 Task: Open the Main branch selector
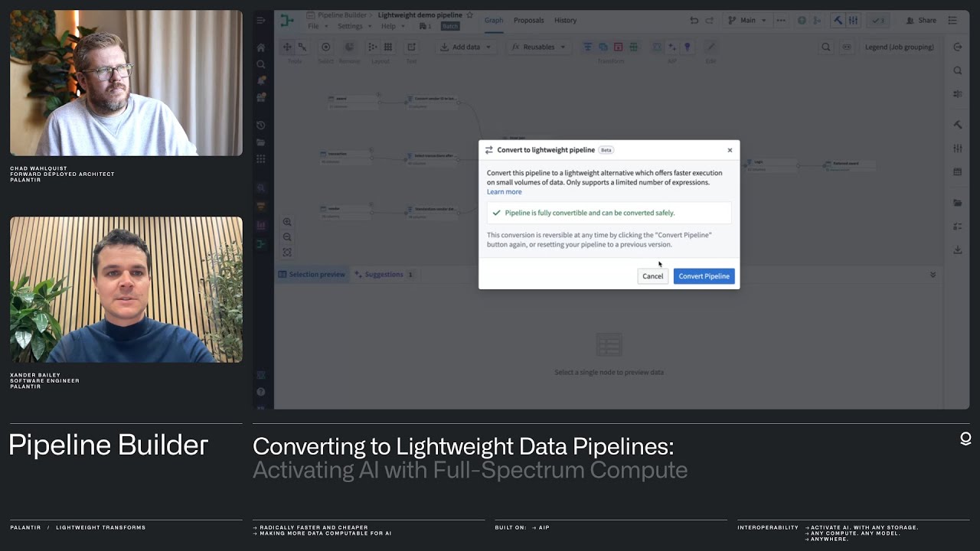pos(746,20)
